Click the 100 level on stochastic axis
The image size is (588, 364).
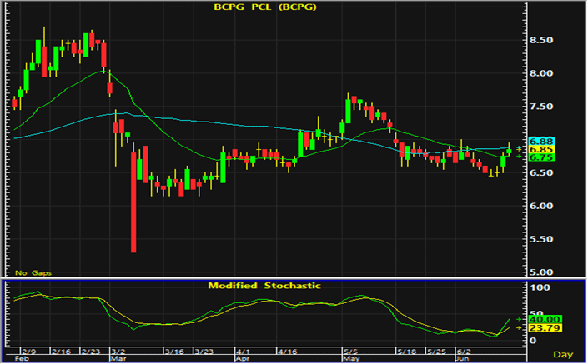[x=540, y=287]
